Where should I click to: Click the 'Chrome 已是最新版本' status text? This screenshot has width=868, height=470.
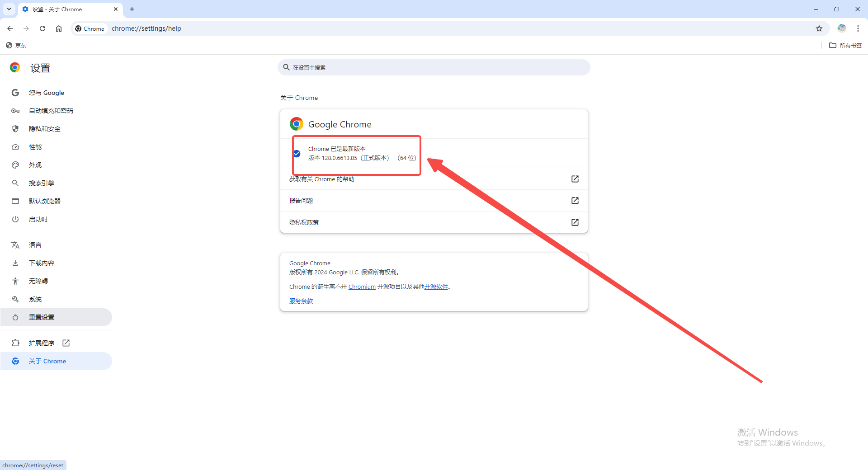337,149
